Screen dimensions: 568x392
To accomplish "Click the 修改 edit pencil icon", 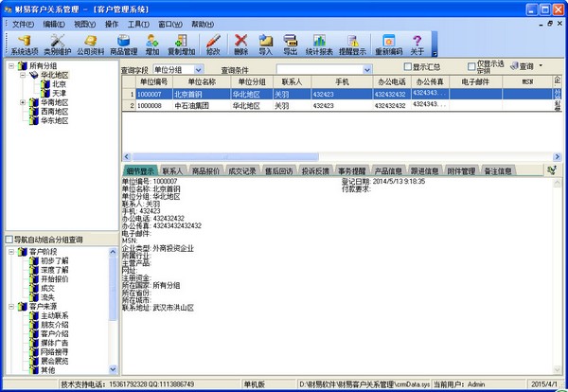I will (x=213, y=45).
